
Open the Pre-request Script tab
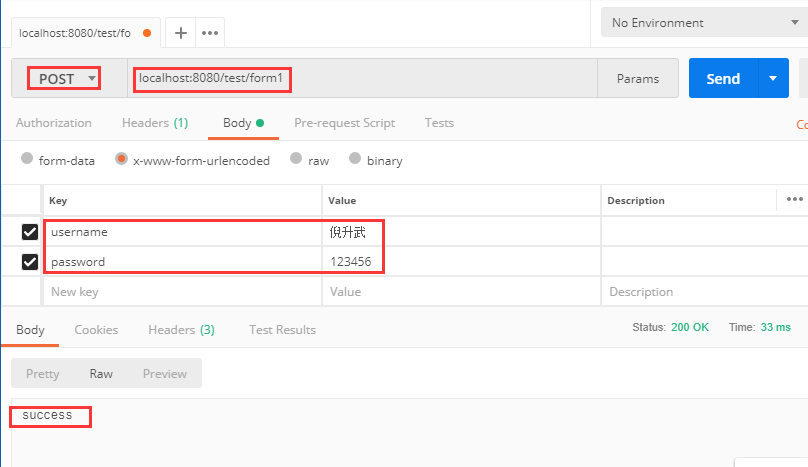pyautogui.click(x=344, y=123)
